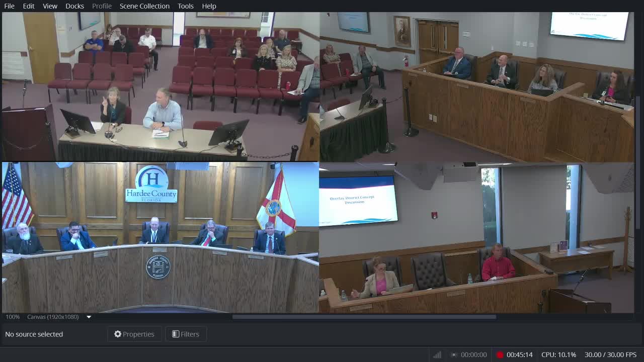Image resolution: width=644 pixels, height=362 pixels.
Task: Select the Hardee County commission dais camera view
Action: pyautogui.click(x=160, y=237)
